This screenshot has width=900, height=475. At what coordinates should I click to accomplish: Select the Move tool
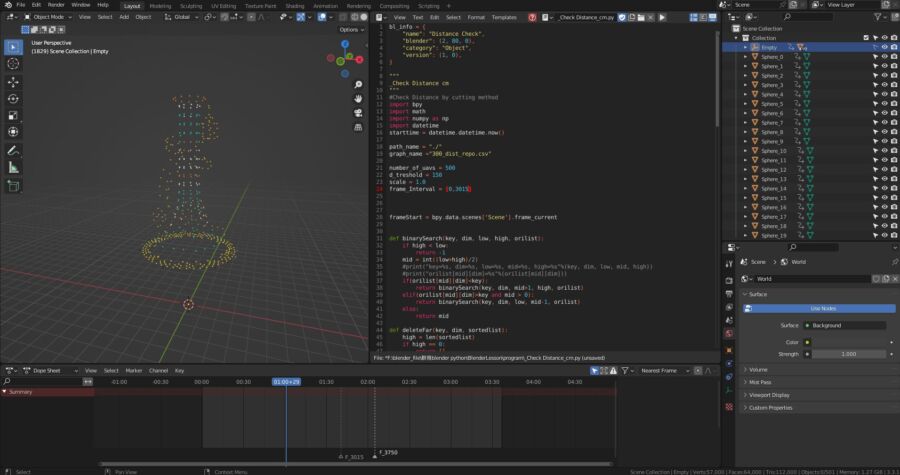(13, 82)
